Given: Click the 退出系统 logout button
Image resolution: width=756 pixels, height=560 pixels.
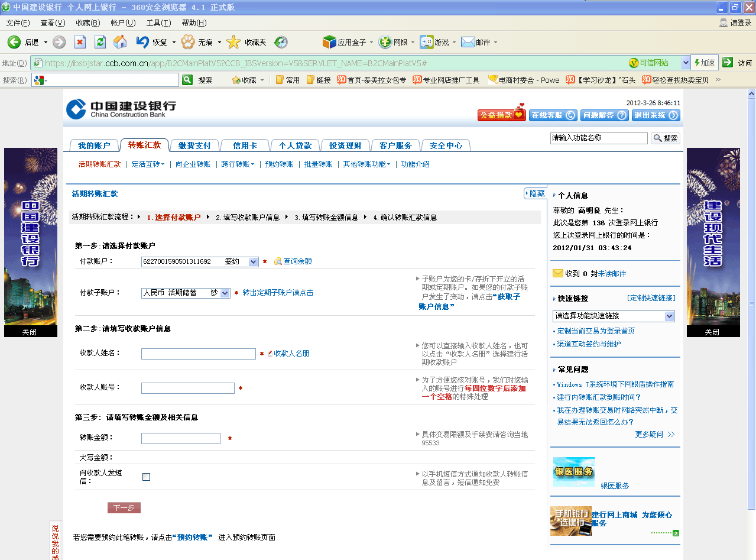Looking at the screenshot, I should 656,115.
